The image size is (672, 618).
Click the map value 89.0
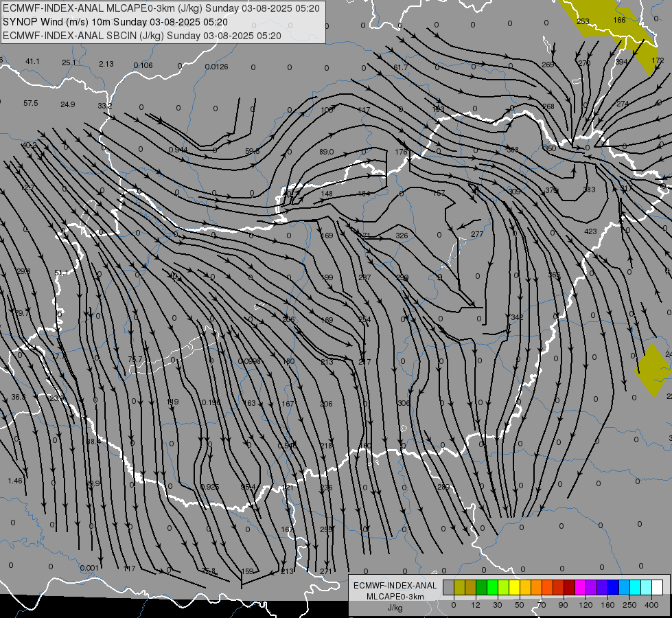click(x=327, y=152)
